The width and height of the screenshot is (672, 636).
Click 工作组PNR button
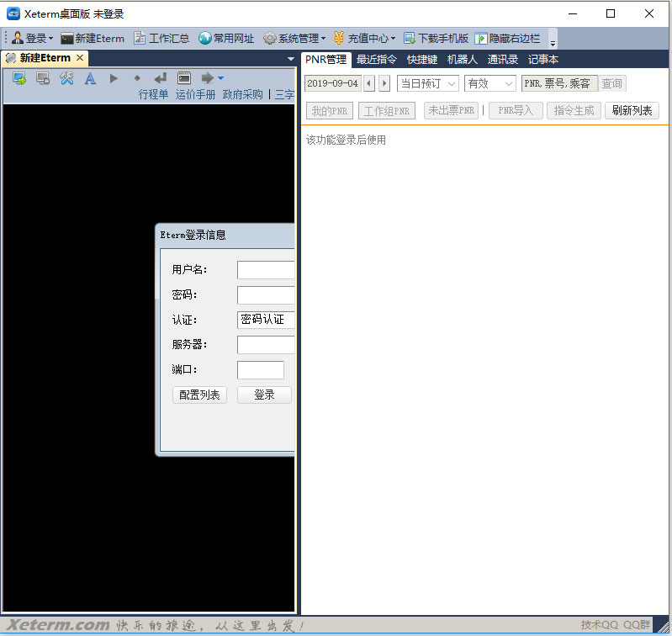[387, 111]
